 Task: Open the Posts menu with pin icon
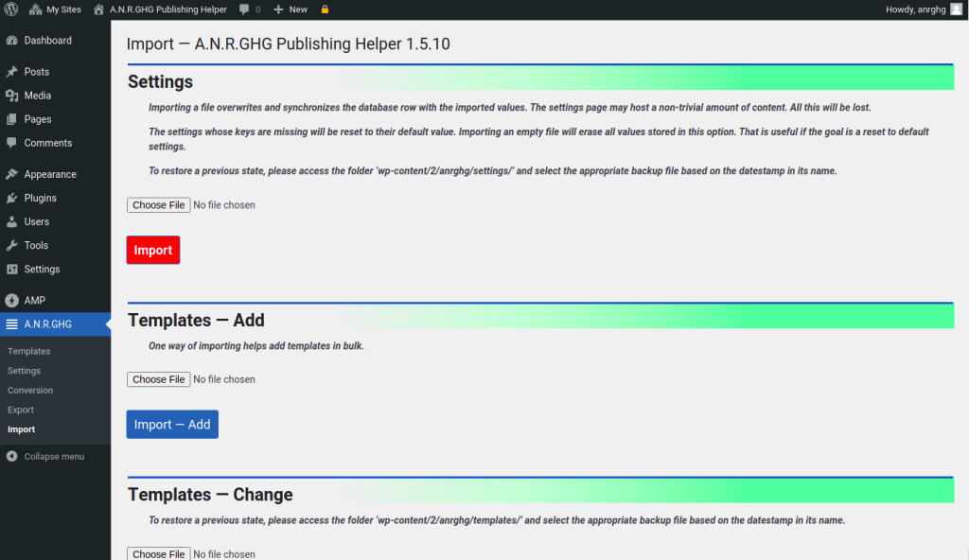tap(55, 72)
